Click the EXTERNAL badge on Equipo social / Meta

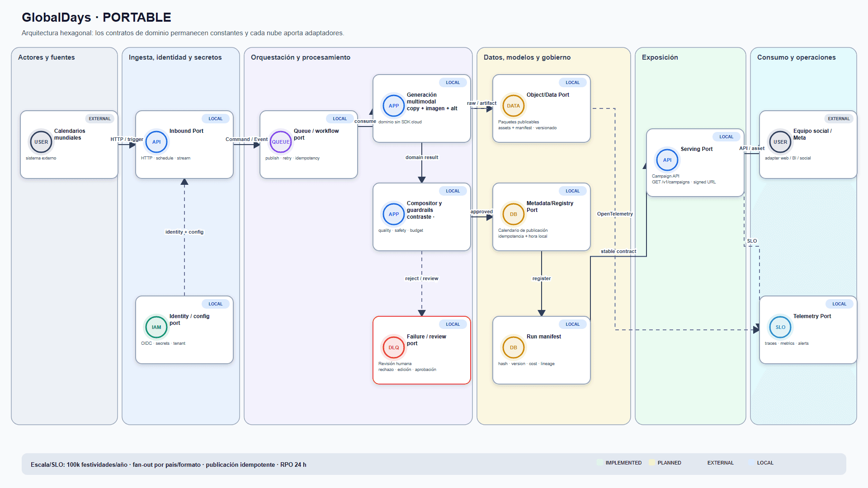(x=839, y=119)
